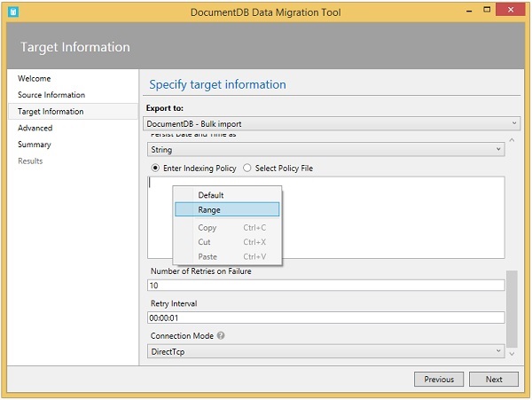This screenshot has width=532, height=400.
Task: Choose Range from context menu
Action: coord(227,210)
